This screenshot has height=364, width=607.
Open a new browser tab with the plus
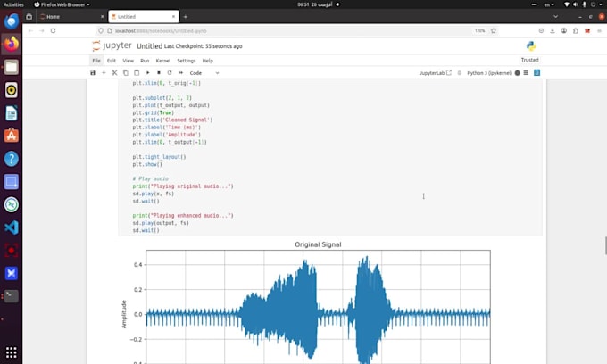coord(186,17)
